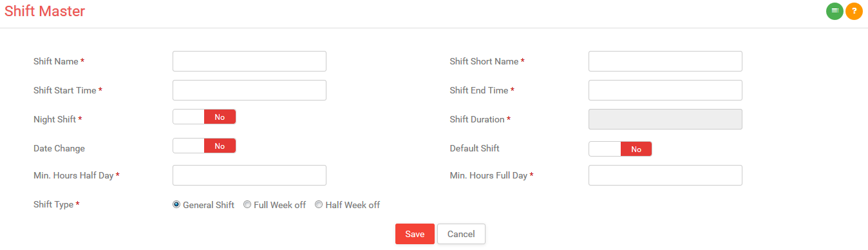This screenshot has width=868, height=250.
Task: Toggle the Date Change switch
Action: [x=204, y=146]
